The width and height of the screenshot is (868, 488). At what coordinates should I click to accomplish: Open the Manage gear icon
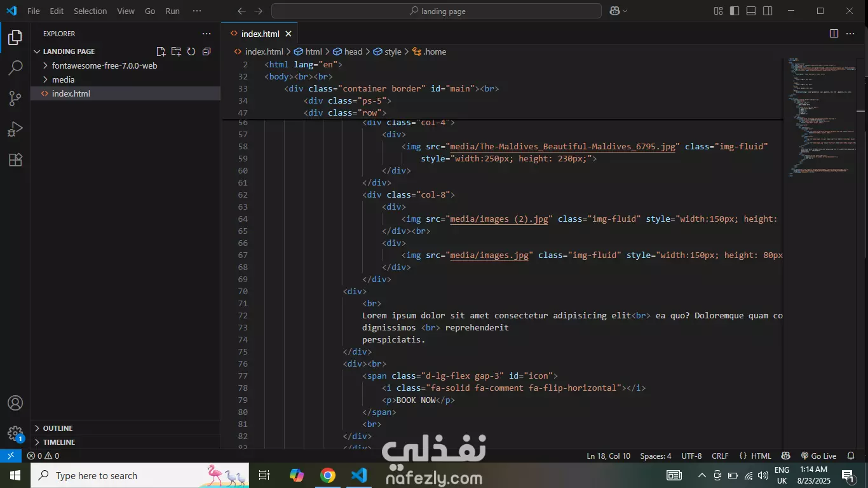[15, 434]
